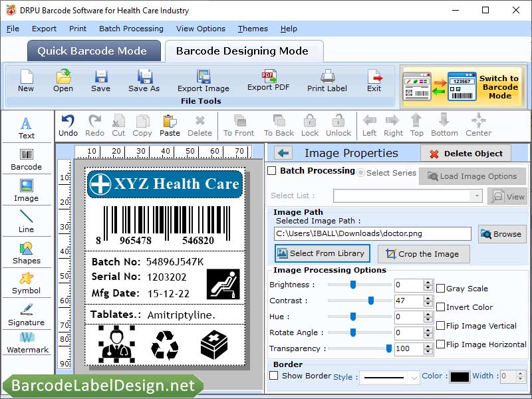The width and height of the screenshot is (532, 399).
Task: Open the black border Color swatch
Action: click(x=460, y=377)
